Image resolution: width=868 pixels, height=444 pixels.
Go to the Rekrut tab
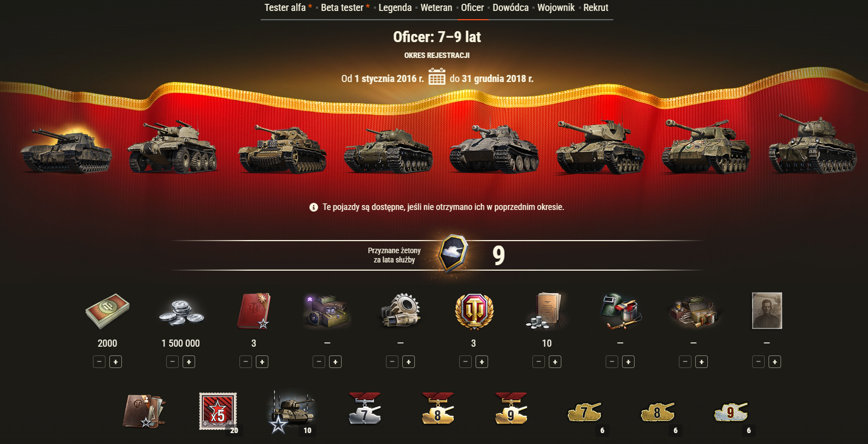[x=596, y=8]
